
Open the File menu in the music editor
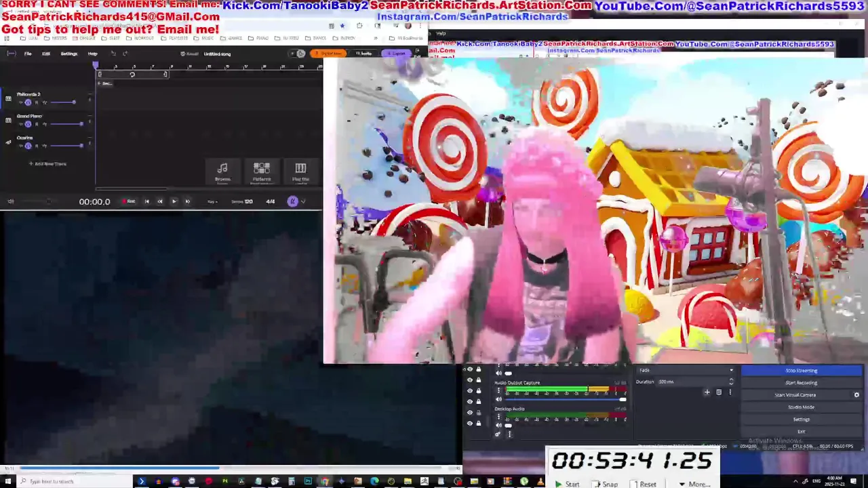[28, 54]
